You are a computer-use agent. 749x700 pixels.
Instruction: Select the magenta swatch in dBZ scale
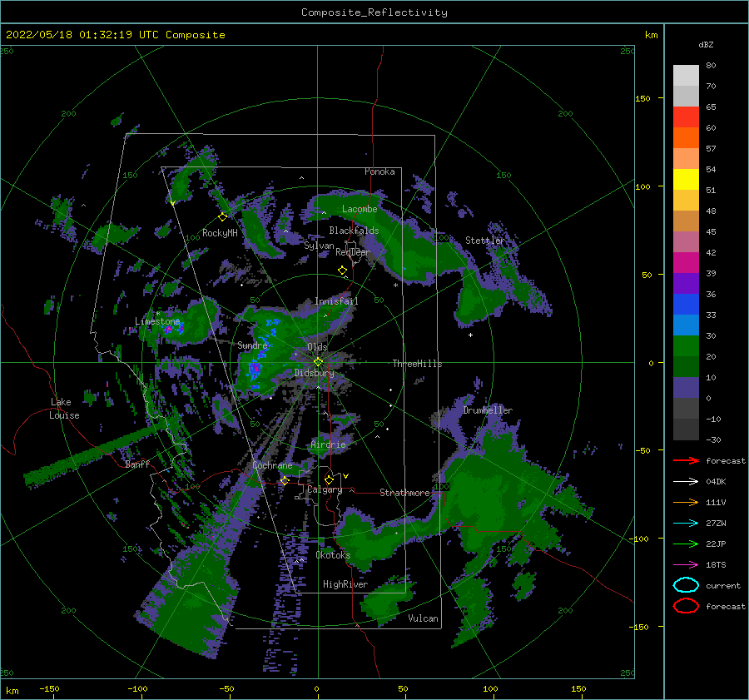[x=686, y=262]
